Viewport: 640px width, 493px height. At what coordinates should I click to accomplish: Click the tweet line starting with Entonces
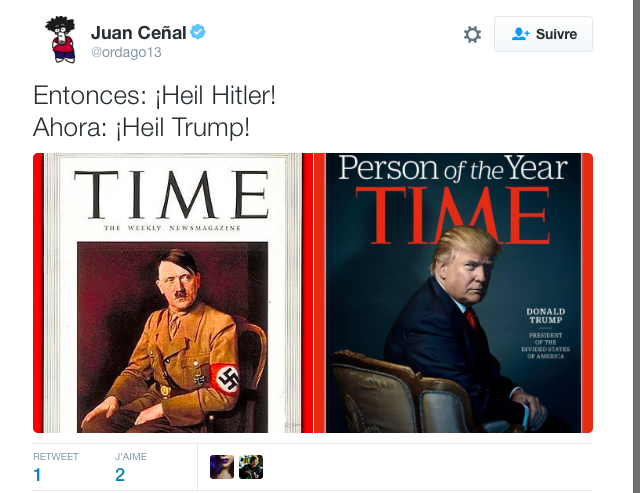click(x=154, y=96)
